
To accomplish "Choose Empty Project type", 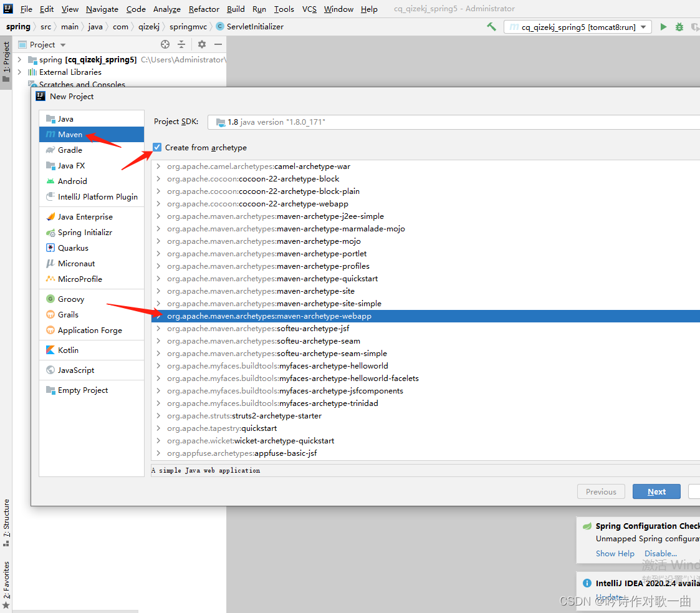I will click(92, 390).
